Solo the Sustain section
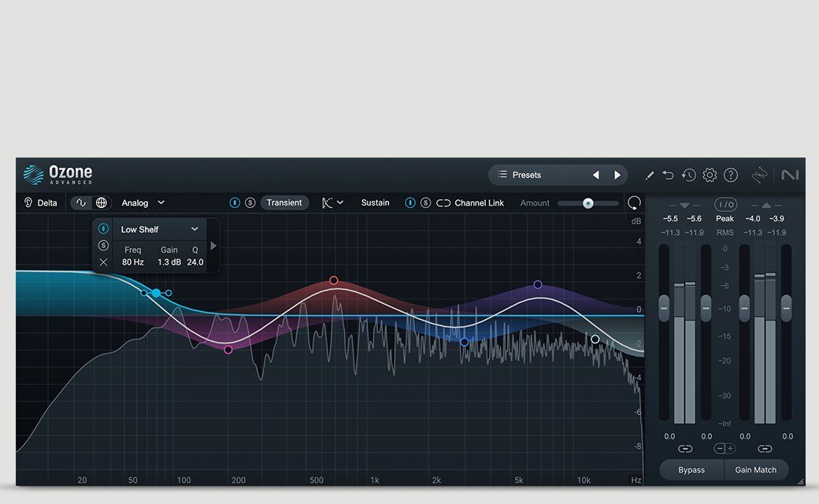Viewport: 819px width, 504px height. 426,202
